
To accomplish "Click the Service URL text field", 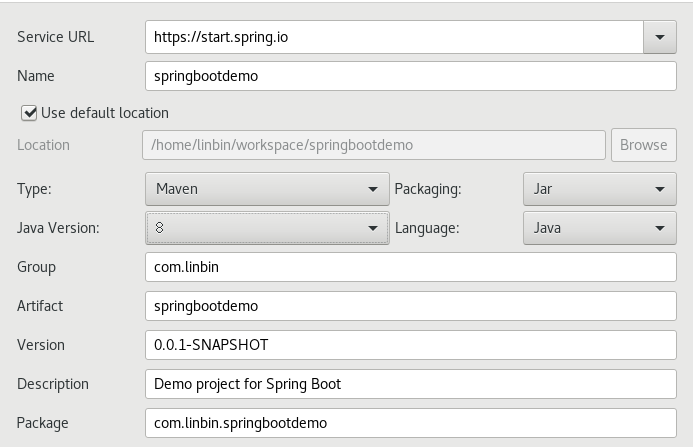I will coord(393,37).
